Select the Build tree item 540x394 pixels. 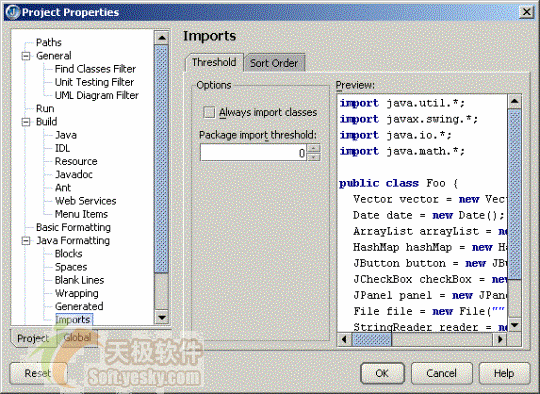tap(46, 122)
